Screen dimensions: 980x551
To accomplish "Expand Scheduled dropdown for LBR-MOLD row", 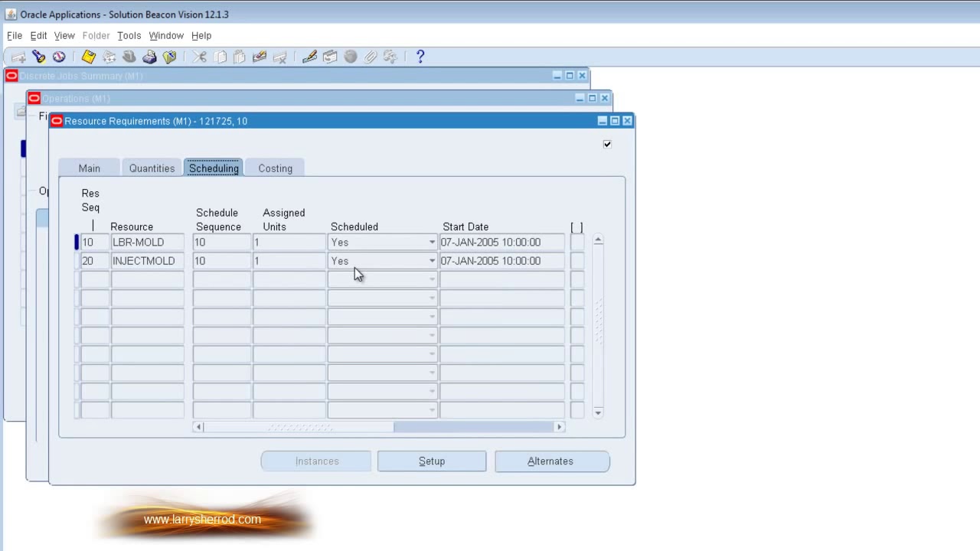I will [432, 243].
